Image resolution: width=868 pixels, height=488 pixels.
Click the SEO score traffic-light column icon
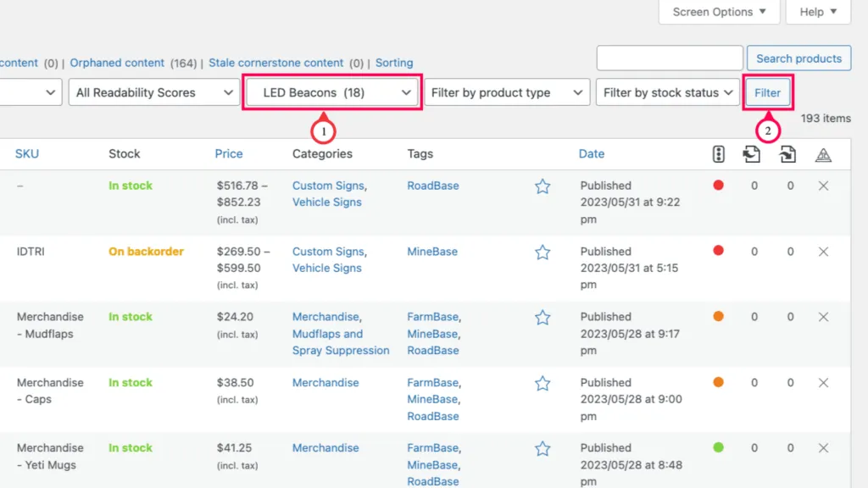coord(718,154)
